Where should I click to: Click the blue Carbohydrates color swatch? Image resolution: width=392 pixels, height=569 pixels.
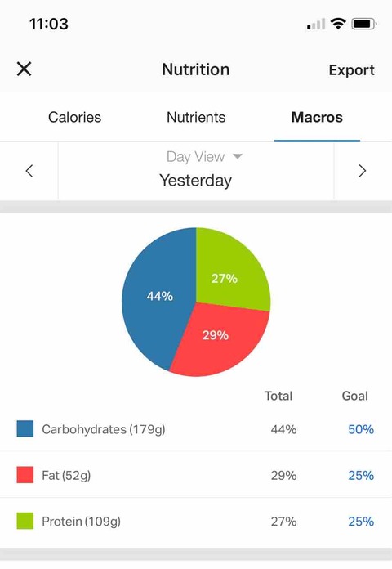coord(25,428)
